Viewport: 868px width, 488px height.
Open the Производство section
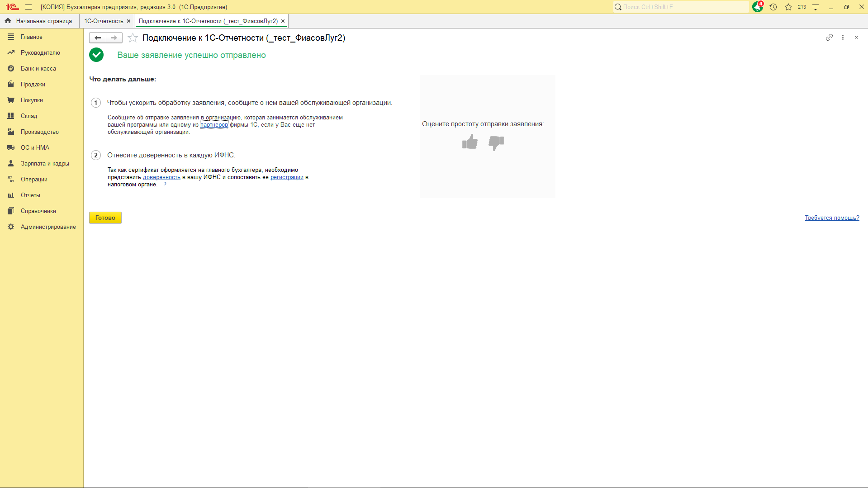[42, 132]
